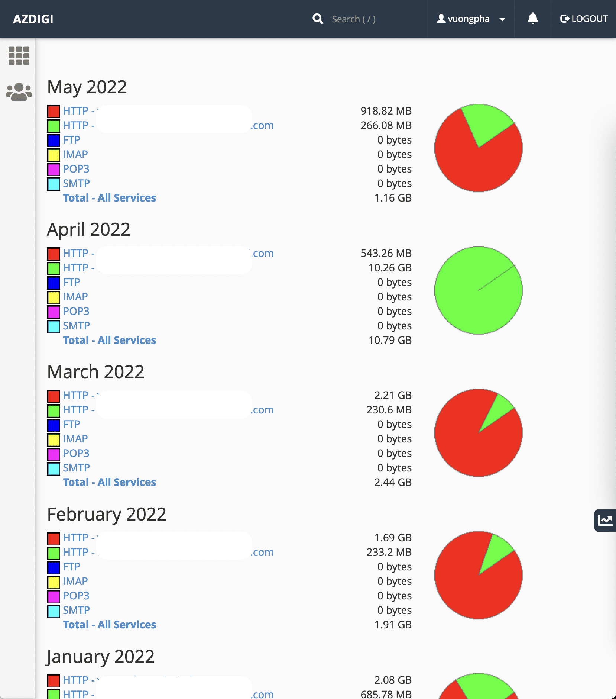This screenshot has height=699, width=616.
Task: Click the AZDIGI logo
Action: click(33, 19)
